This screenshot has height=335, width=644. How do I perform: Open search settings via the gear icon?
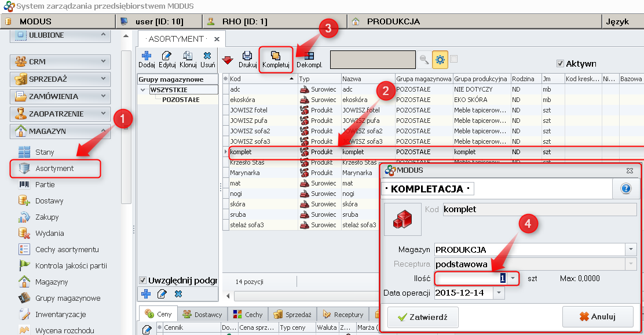440,59
